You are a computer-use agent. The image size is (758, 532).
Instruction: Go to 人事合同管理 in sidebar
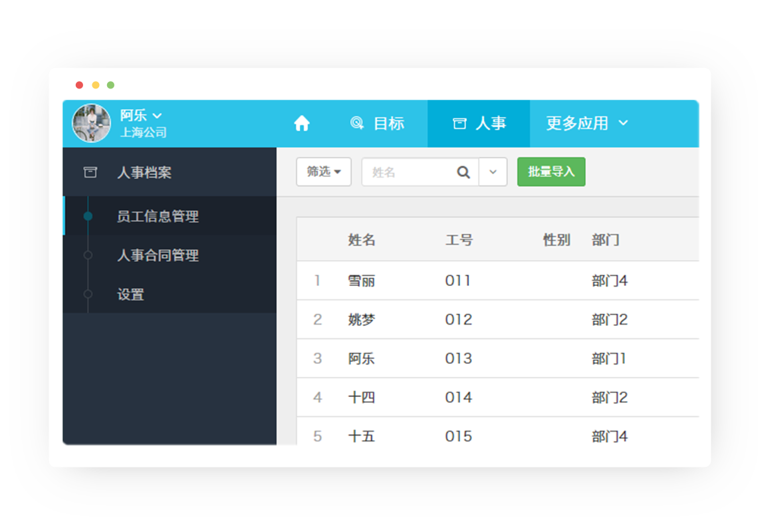158,255
